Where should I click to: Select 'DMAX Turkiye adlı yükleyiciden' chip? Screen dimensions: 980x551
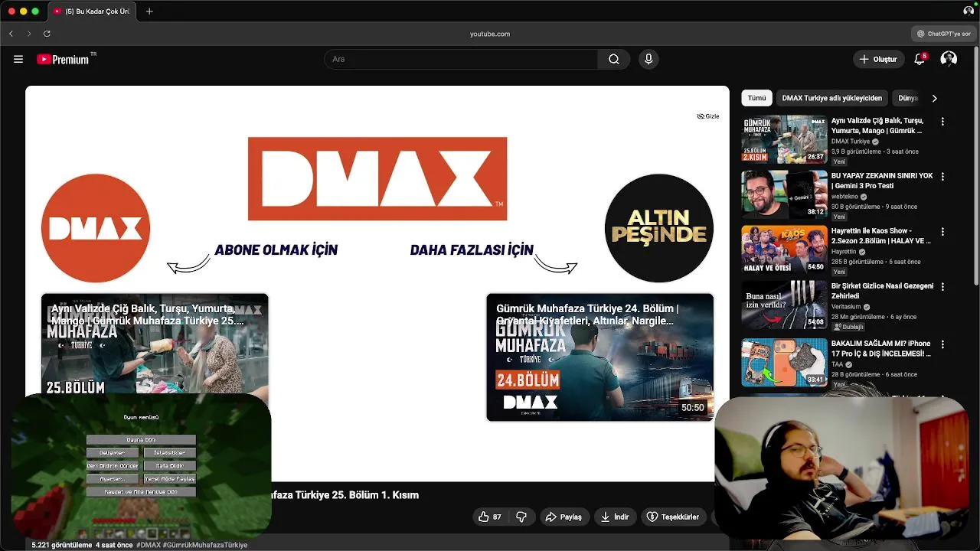coord(832,98)
